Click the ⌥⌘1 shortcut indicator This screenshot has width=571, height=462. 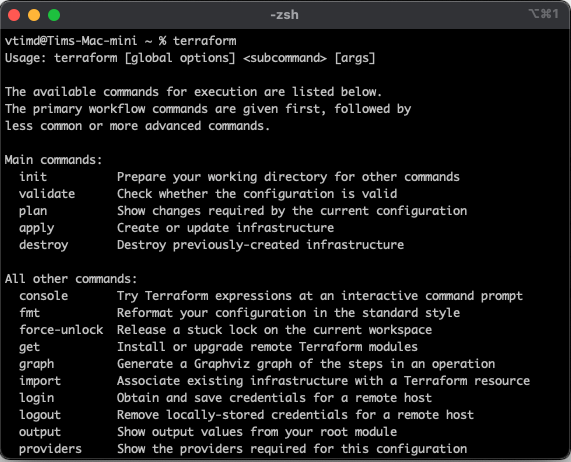click(x=543, y=14)
